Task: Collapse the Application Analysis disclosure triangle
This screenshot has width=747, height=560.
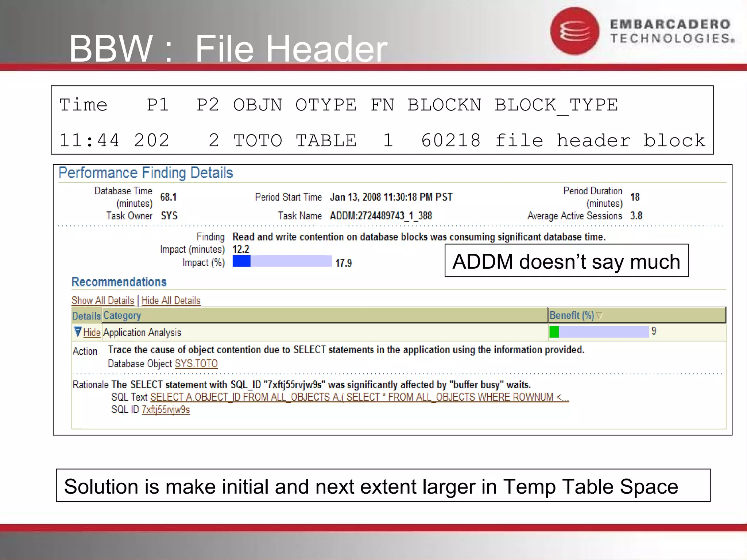Action: click(x=78, y=331)
